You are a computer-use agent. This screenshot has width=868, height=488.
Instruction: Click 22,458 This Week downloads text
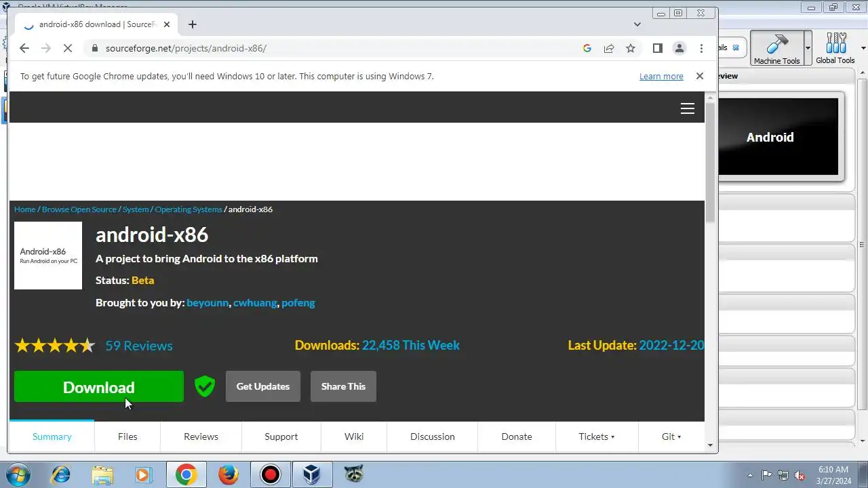click(411, 346)
